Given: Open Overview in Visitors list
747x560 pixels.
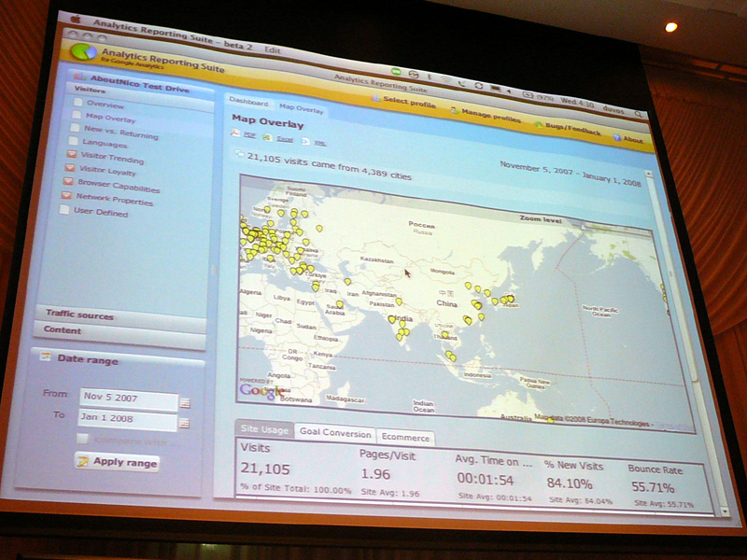Looking at the screenshot, I should 105,105.
